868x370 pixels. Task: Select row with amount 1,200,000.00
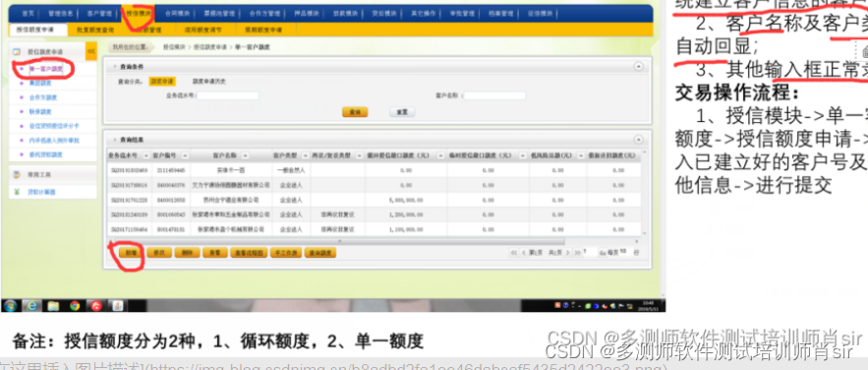tap(375, 215)
